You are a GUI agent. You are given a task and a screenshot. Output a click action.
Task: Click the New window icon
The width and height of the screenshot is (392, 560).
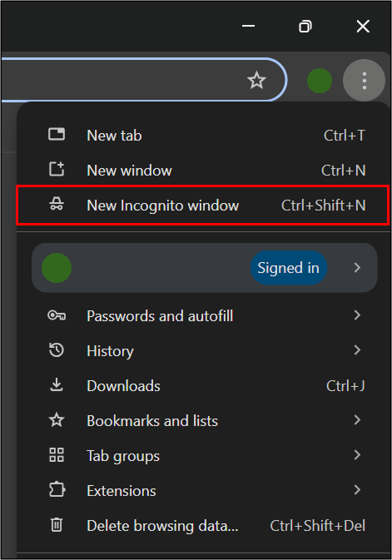coord(57,169)
